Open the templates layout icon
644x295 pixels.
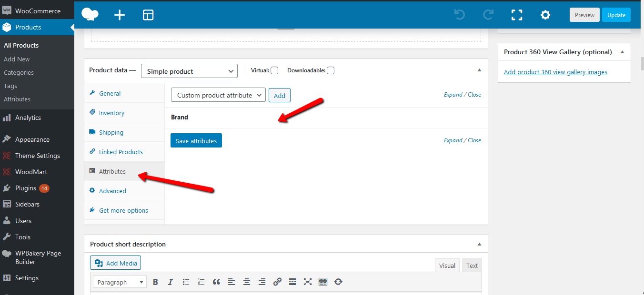(x=148, y=15)
